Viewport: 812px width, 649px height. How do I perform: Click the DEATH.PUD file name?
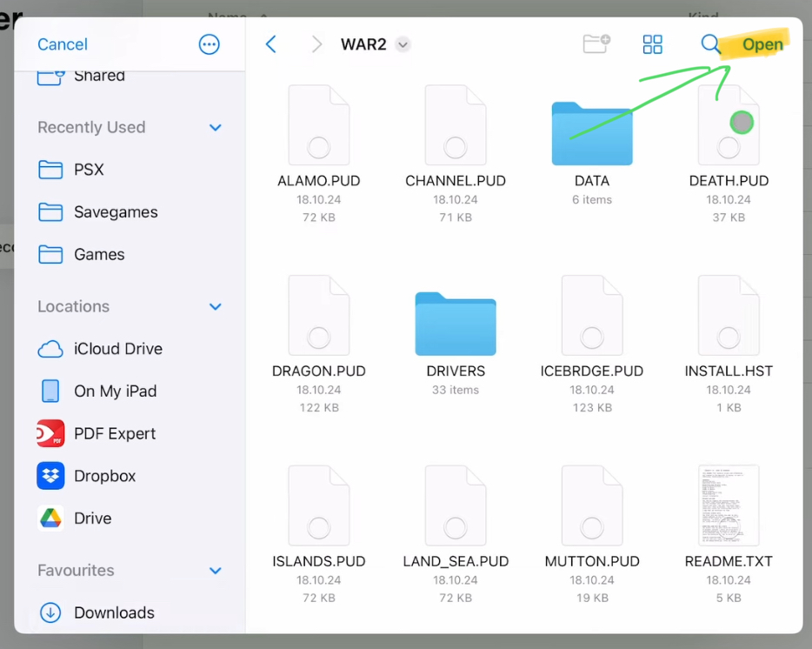tap(729, 181)
